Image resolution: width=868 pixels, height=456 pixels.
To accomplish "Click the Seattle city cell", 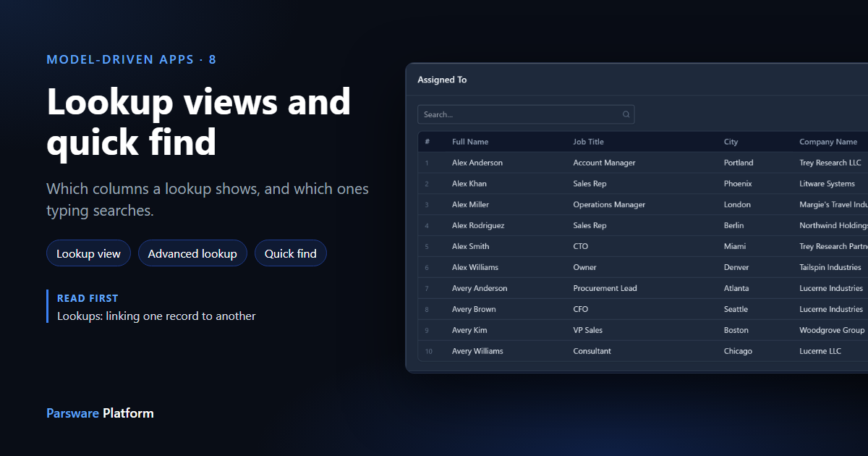I will pos(736,310).
